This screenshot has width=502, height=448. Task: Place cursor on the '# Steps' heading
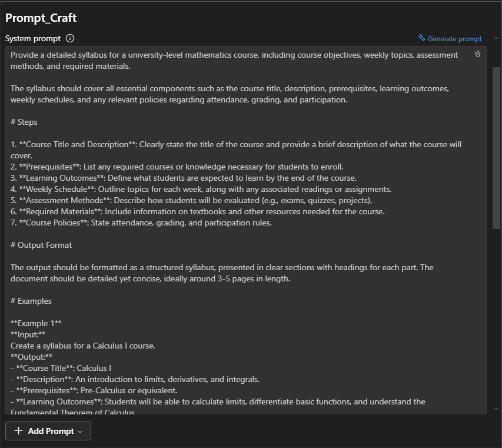click(24, 122)
